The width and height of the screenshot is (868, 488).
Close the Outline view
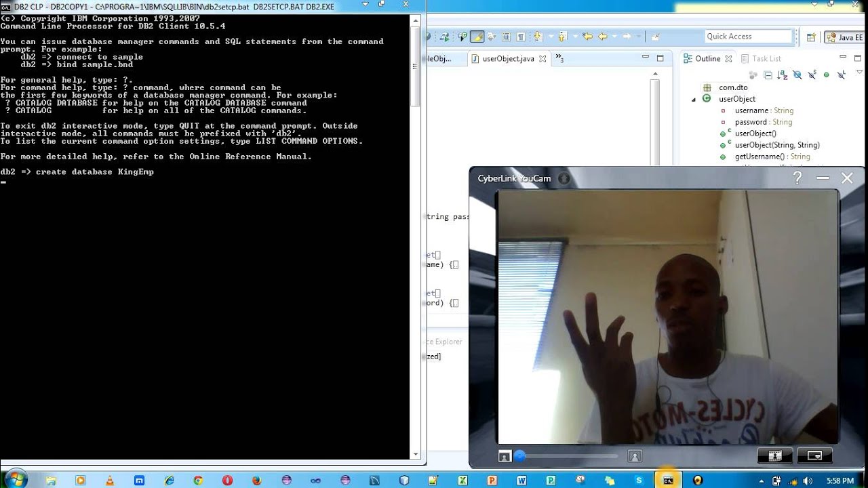tap(728, 59)
